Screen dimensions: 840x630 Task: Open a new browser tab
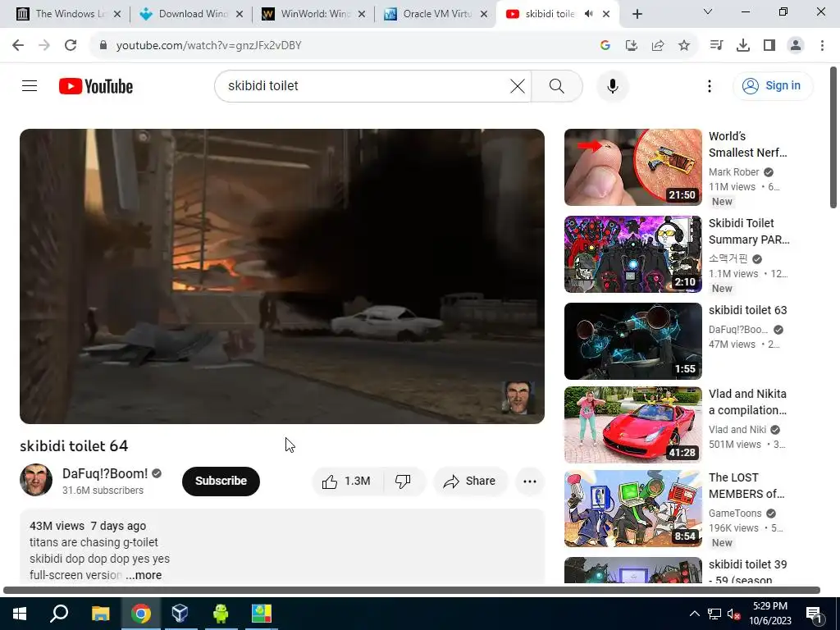tap(637, 14)
